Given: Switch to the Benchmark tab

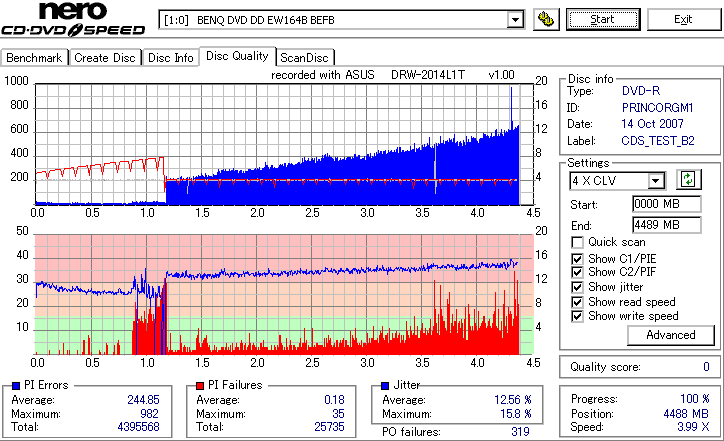Looking at the screenshot, I should [34, 58].
